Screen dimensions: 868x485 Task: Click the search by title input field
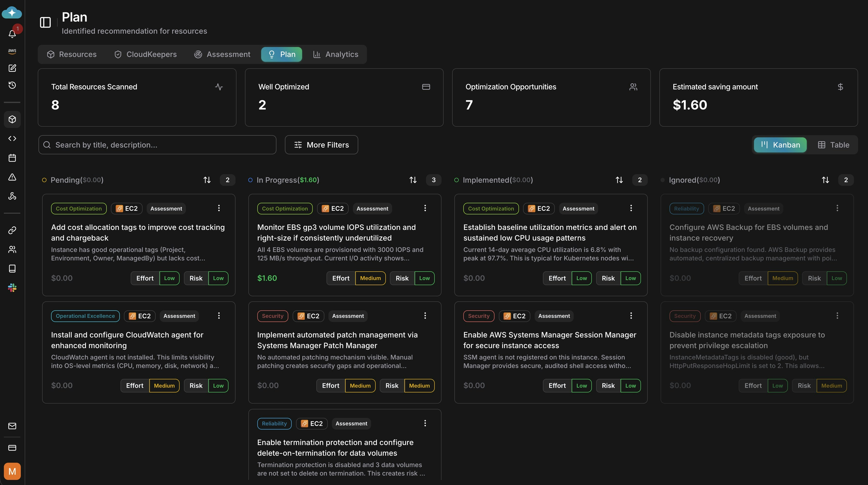coord(157,145)
